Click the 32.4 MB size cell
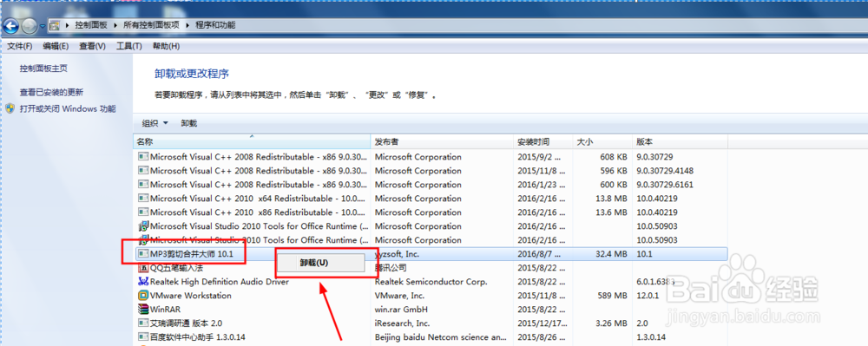This screenshot has height=346, width=868. (x=610, y=254)
